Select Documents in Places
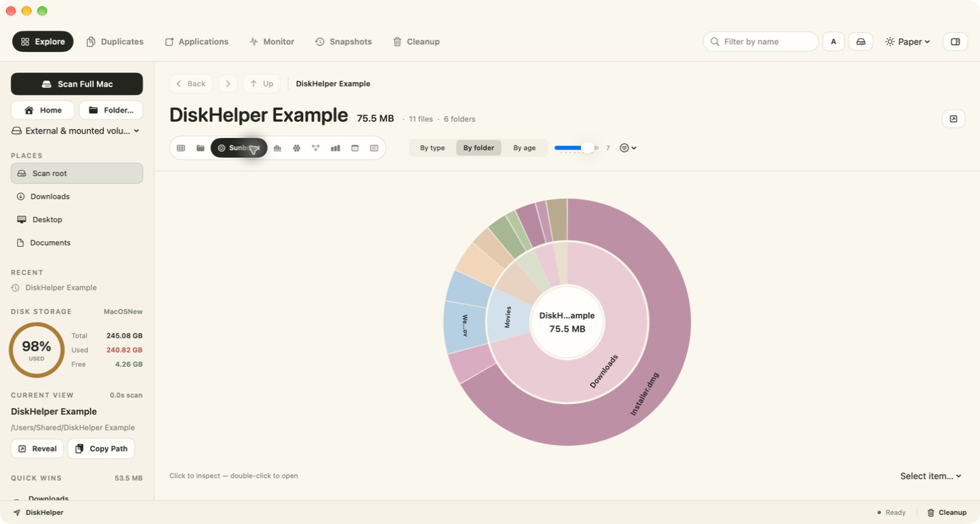This screenshot has height=524, width=980. pos(76,243)
